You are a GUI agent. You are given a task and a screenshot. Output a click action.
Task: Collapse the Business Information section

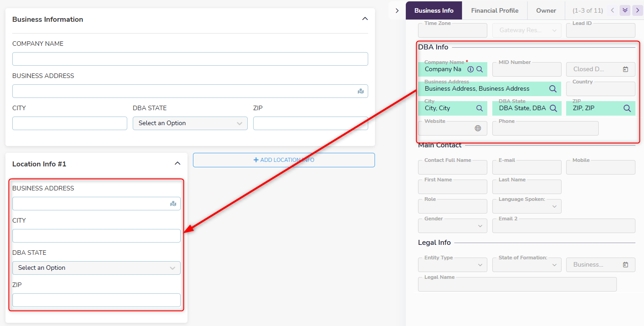[x=365, y=19]
